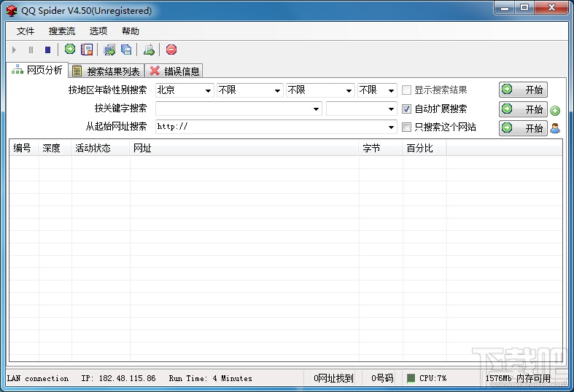Click the 按地区年龄性别搜索 label
The height and width of the screenshot is (392, 574).
click(107, 90)
